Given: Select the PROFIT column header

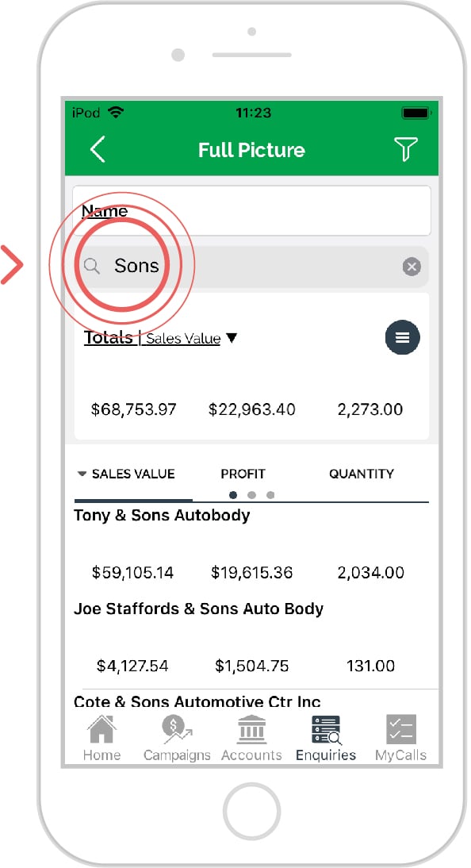Looking at the screenshot, I should click(243, 474).
